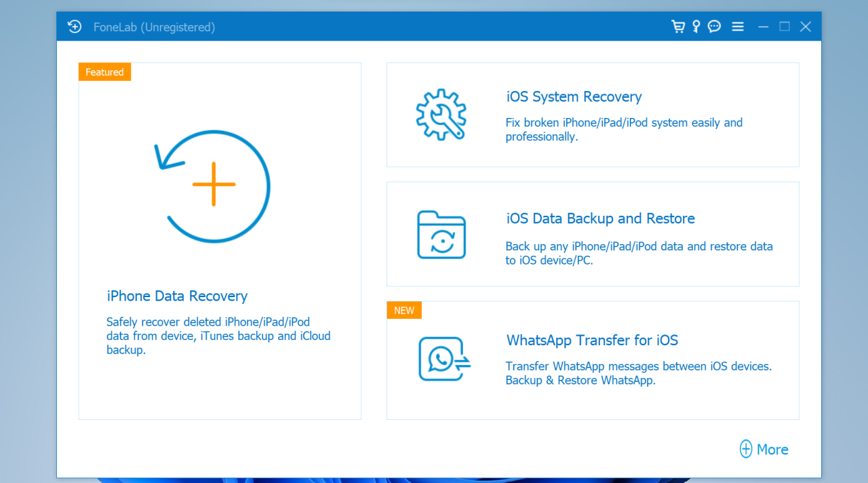
Task: Minimize the FoneLab window
Action: point(764,26)
